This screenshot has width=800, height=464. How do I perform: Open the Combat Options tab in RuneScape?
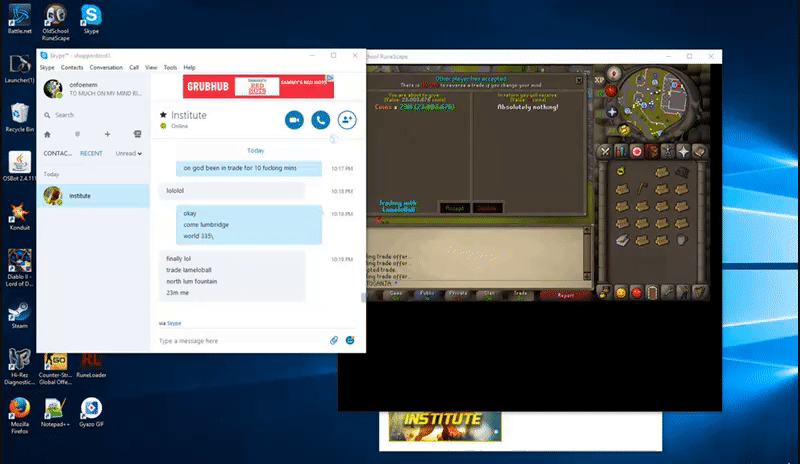[x=605, y=151]
